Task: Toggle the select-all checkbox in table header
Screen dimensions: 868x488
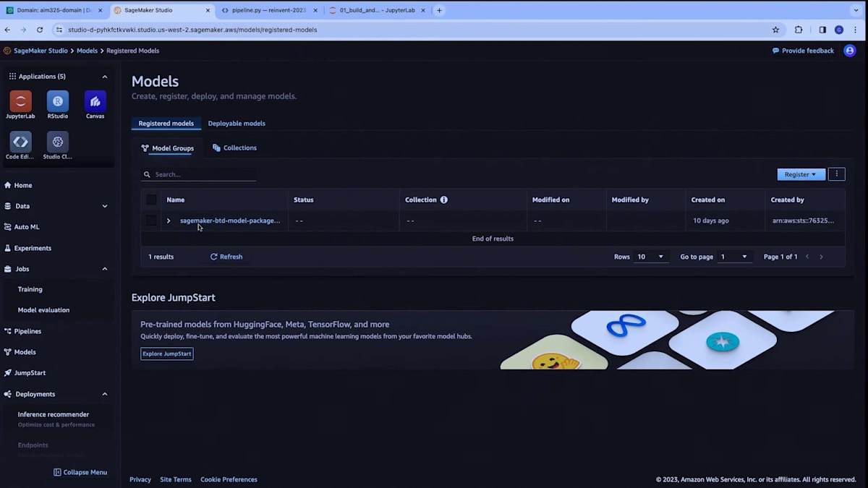Action: tap(151, 200)
